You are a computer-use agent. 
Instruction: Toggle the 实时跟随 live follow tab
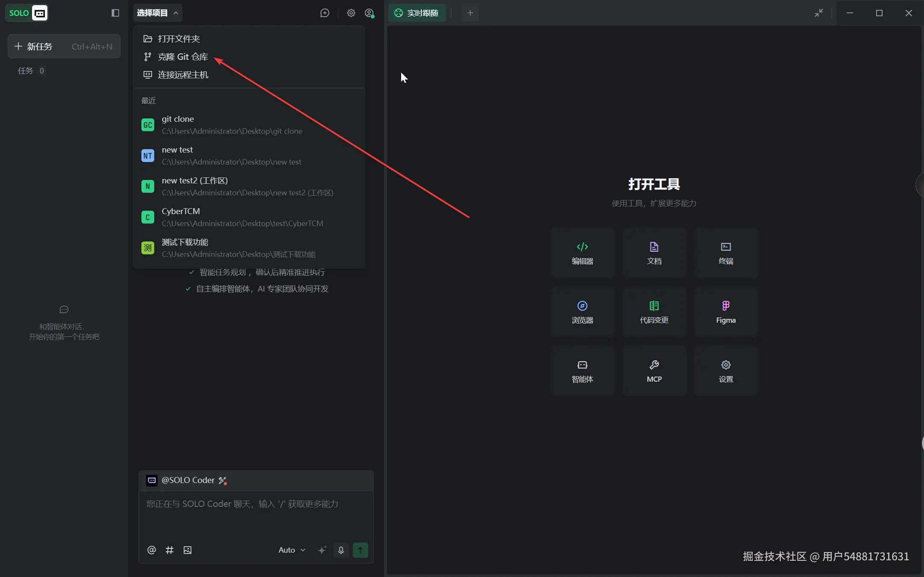tap(417, 13)
